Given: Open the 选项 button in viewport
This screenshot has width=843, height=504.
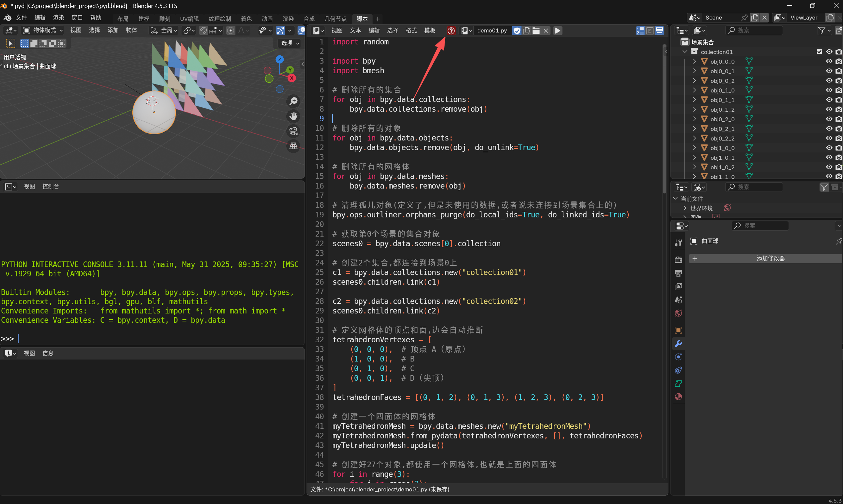Looking at the screenshot, I should tap(290, 43).
